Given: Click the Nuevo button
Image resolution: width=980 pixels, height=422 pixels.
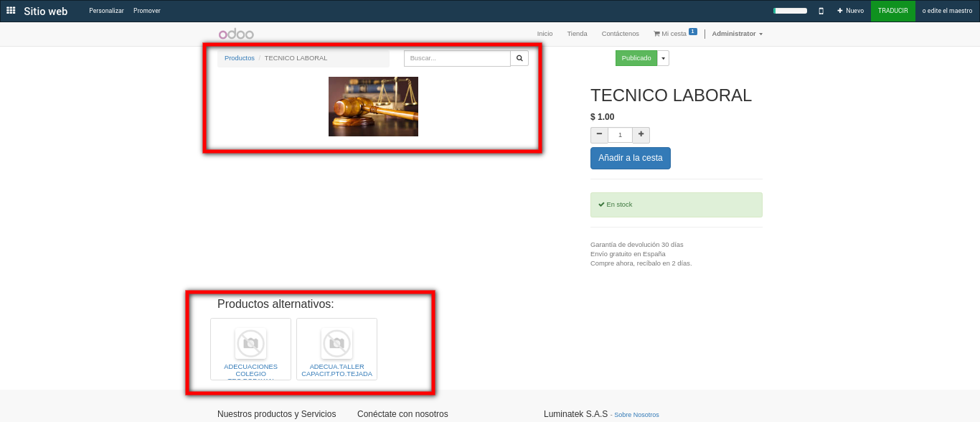Looking at the screenshot, I should tap(850, 11).
